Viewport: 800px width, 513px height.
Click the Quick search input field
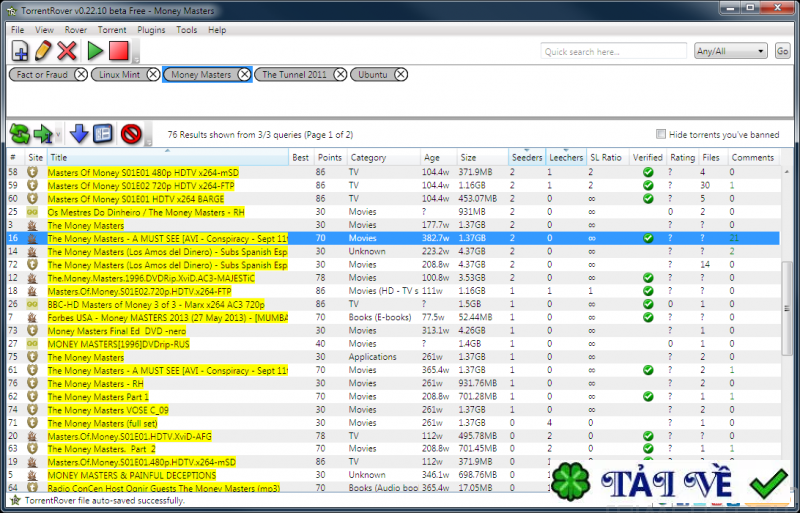click(x=614, y=51)
